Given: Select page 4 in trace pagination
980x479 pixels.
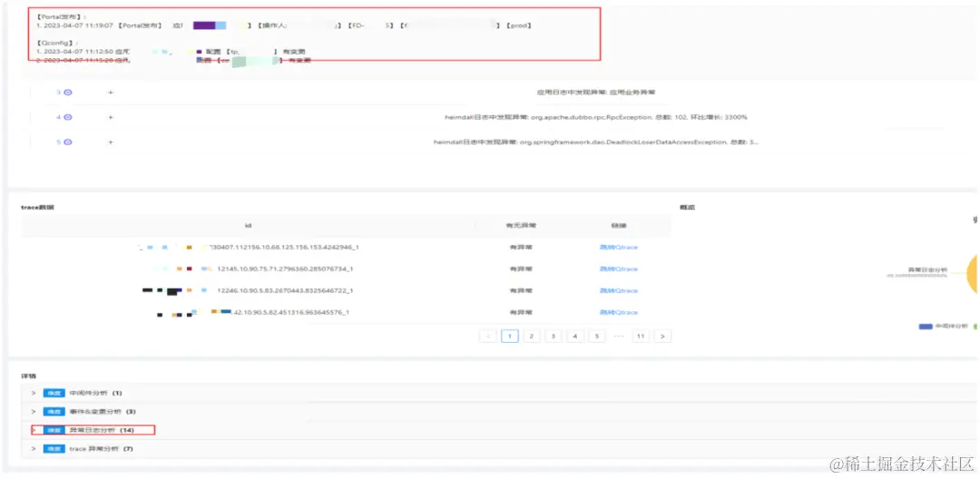Looking at the screenshot, I should [x=575, y=336].
